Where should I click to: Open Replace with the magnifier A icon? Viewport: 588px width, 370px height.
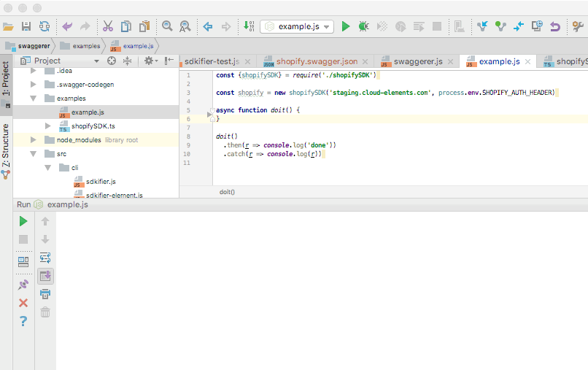185,26
